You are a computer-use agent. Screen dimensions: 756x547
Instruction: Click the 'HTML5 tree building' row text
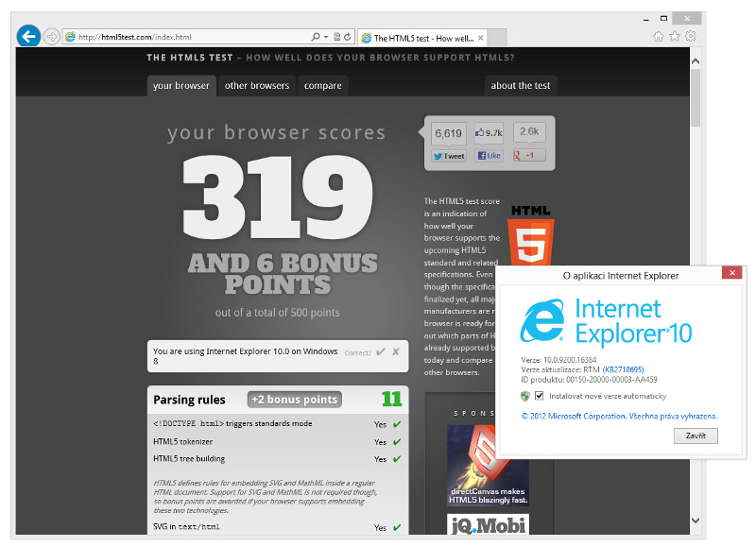pyautogui.click(x=189, y=459)
